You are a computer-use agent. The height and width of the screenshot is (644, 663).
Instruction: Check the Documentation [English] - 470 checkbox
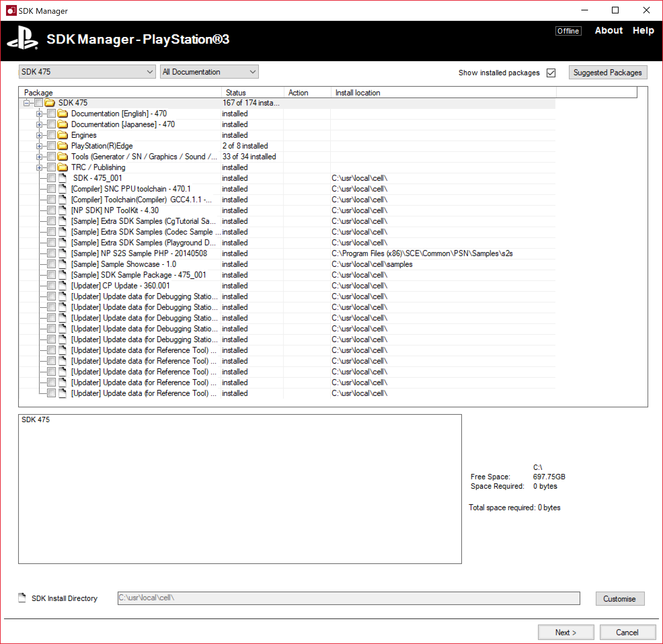pos(51,113)
